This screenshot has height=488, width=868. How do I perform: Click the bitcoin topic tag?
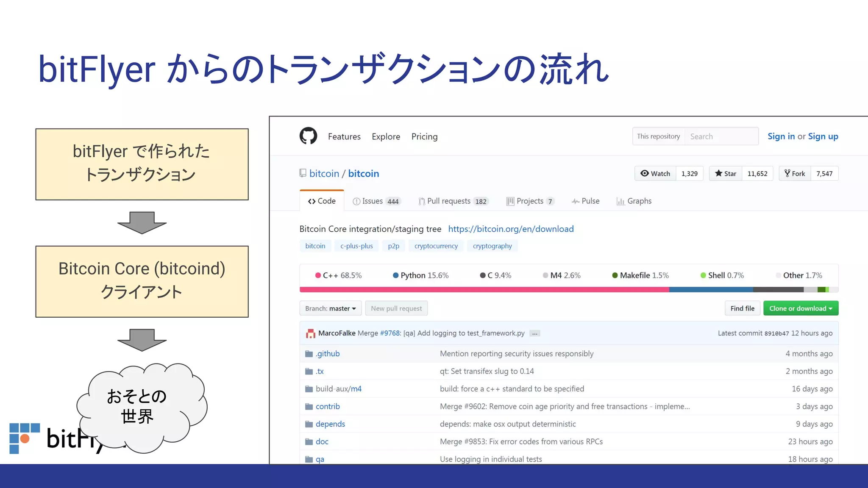pos(315,246)
